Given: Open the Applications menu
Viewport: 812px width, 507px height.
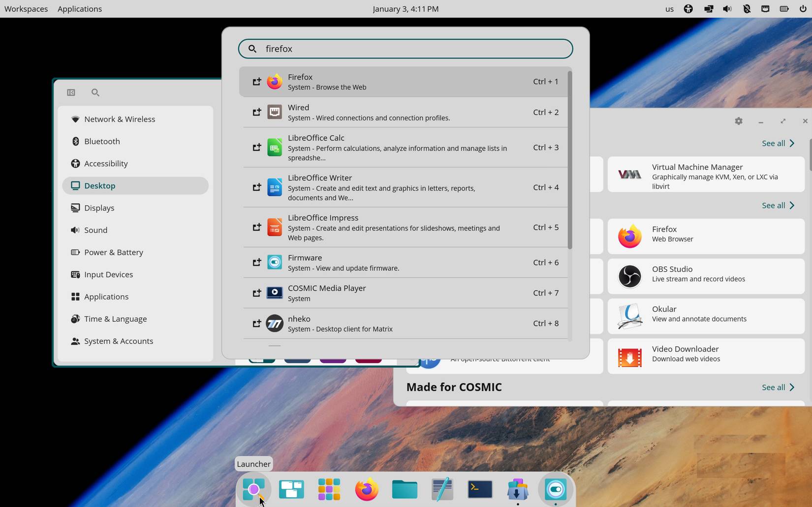Looking at the screenshot, I should (x=79, y=8).
